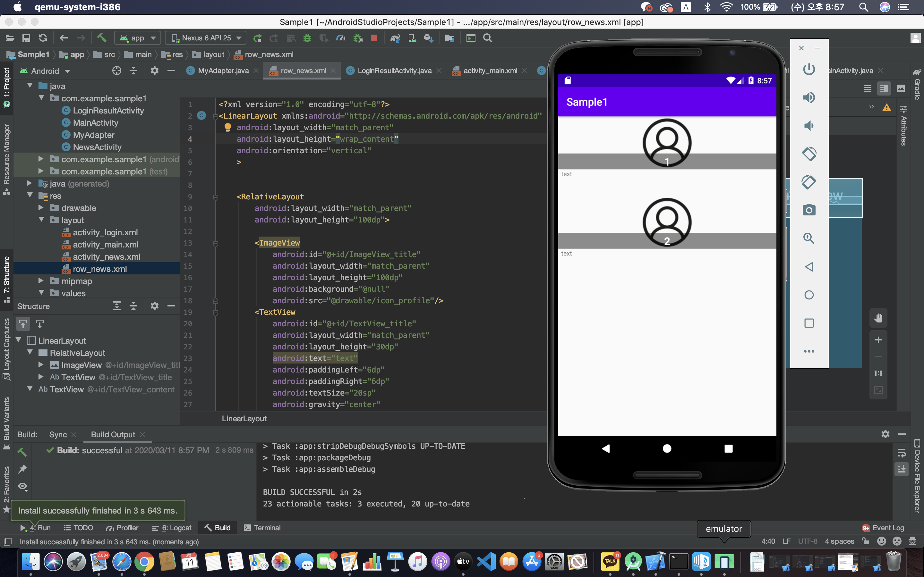Image resolution: width=924 pixels, height=577 pixels.
Task: Click the emulator screenshot camera icon
Action: [x=809, y=210]
